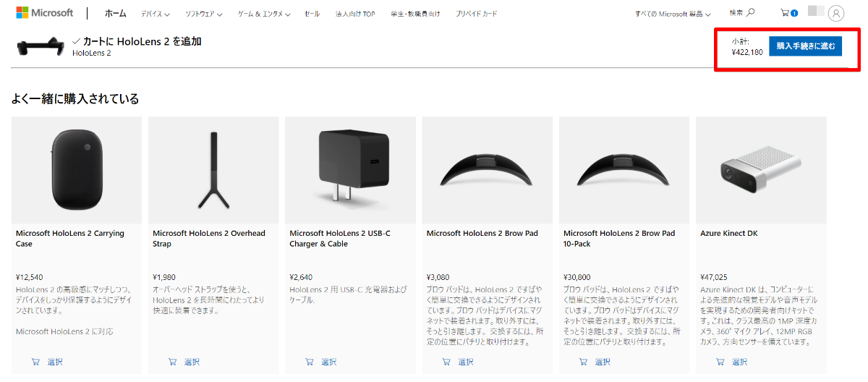868x382 pixels.
Task: Click カートに HoloLens 2 を追加 text
Action: click(x=142, y=41)
